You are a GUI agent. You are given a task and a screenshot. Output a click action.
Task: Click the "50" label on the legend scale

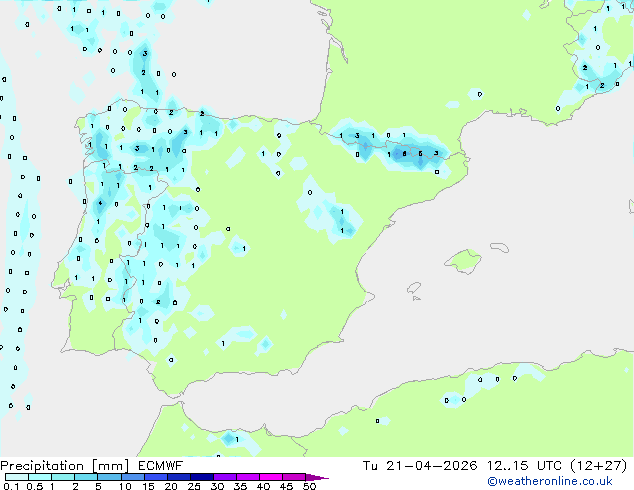[309, 487]
